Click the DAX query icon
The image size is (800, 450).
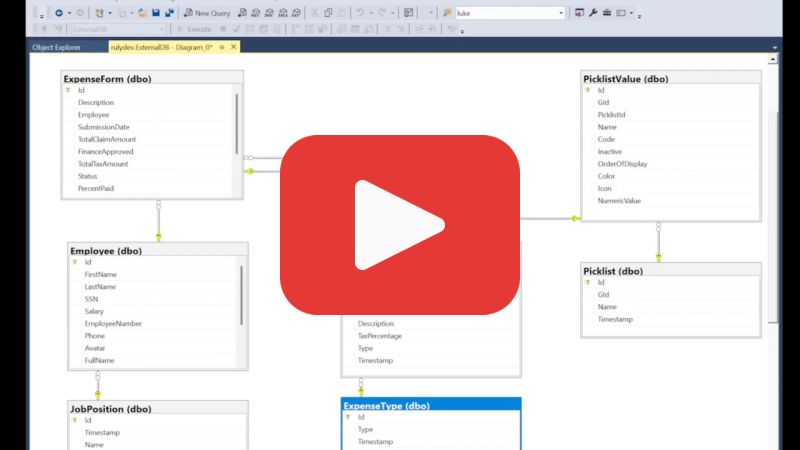point(296,13)
